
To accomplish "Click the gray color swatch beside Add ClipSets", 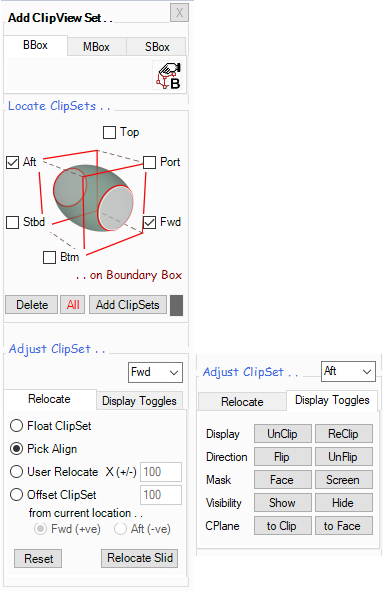I will click(x=176, y=305).
